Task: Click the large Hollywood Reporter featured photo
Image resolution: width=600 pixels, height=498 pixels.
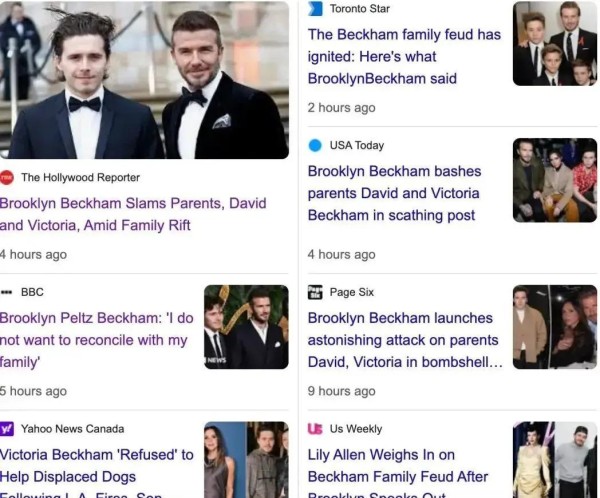Action: click(x=144, y=80)
